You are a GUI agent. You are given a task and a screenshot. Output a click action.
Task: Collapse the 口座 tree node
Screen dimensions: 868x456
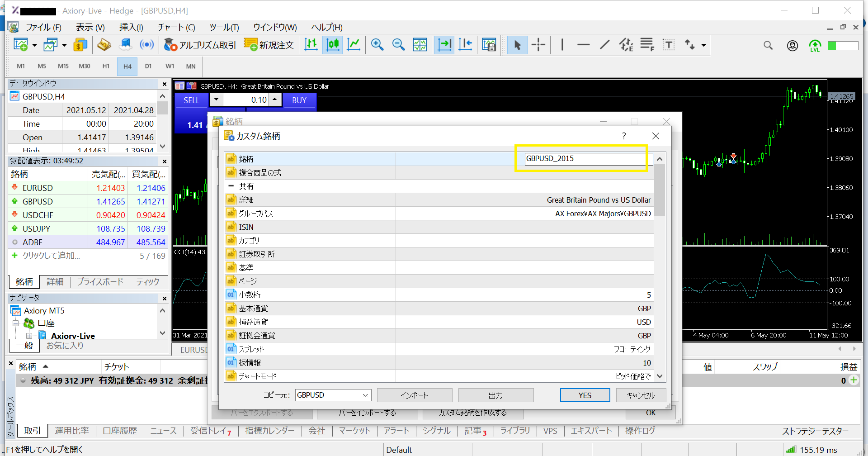pos(15,323)
